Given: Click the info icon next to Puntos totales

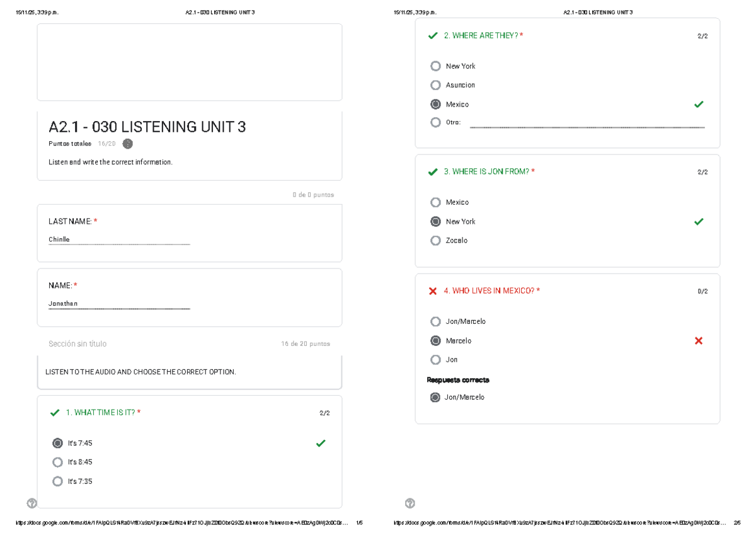Looking at the screenshot, I should point(127,144).
